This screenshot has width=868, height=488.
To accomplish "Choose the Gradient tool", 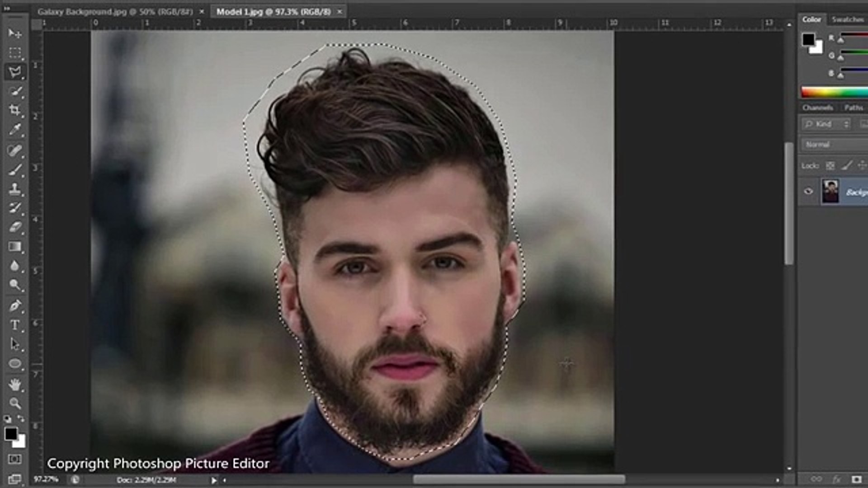I will 15,247.
